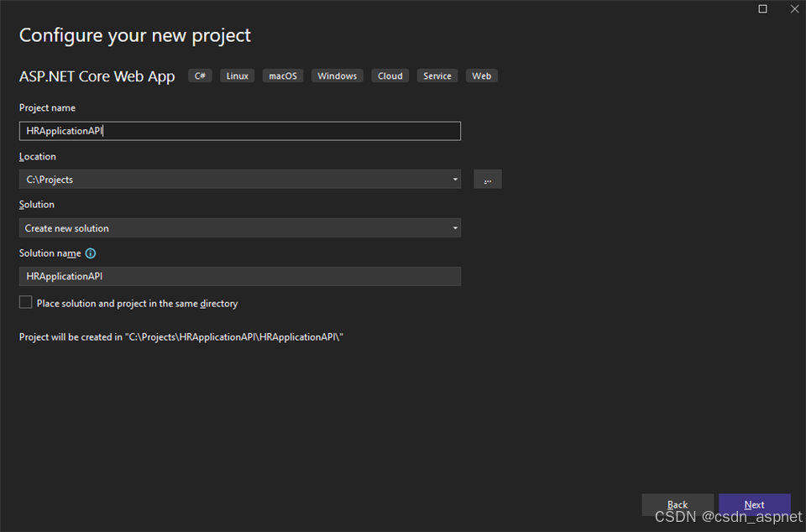Go Back to the previous step
The width and height of the screenshot is (806, 532).
tap(678, 505)
